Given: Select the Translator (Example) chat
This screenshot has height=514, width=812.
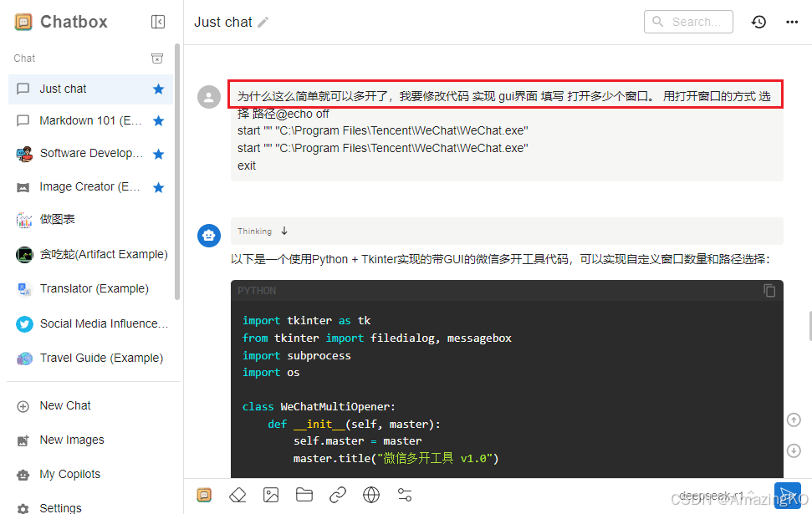Looking at the screenshot, I should [90, 289].
